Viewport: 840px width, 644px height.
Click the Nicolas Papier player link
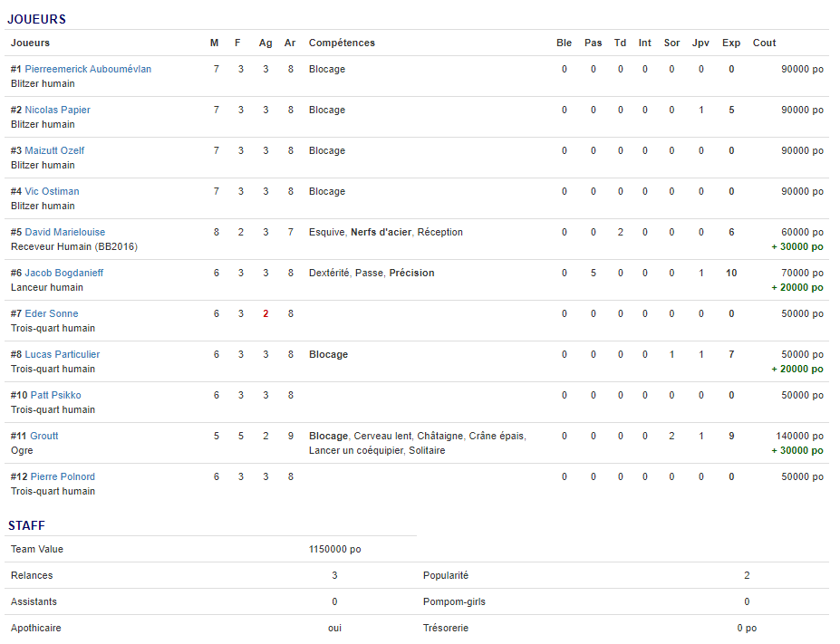tap(57, 110)
